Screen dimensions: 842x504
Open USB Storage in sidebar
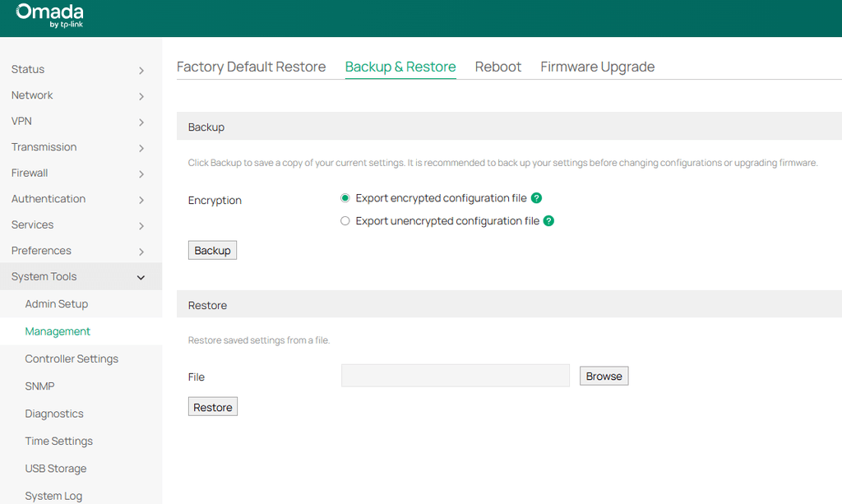click(x=81, y=469)
